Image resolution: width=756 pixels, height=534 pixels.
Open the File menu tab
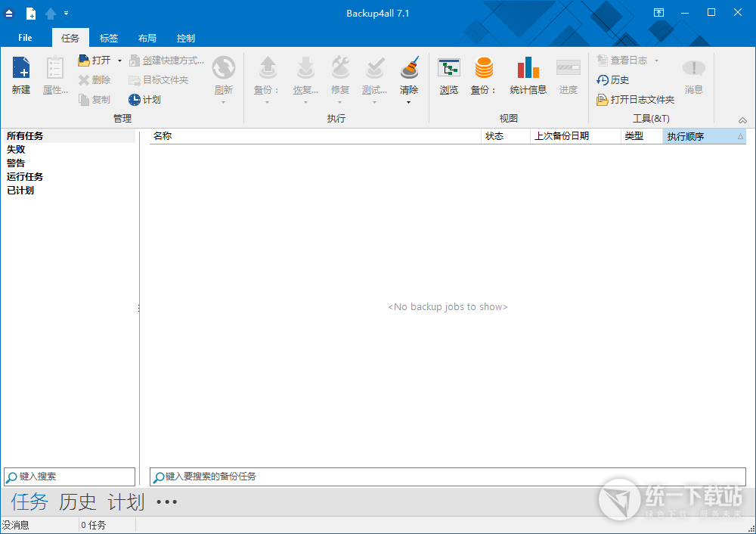(25, 38)
